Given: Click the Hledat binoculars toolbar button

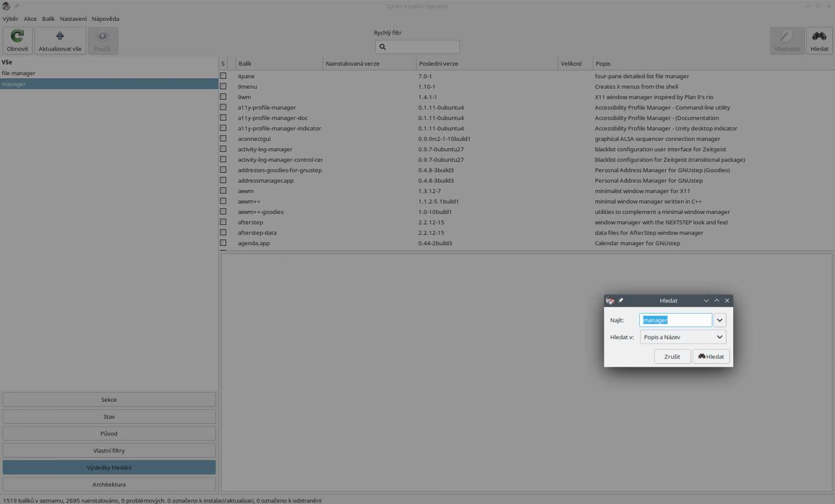Looking at the screenshot, I should coord(819,41).
